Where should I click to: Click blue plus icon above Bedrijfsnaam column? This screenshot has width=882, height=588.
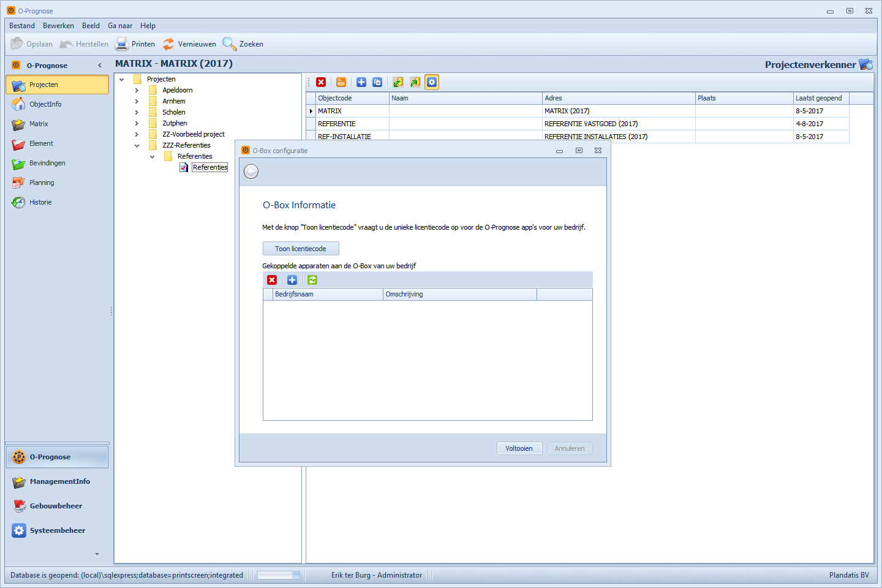pos(292,280)
